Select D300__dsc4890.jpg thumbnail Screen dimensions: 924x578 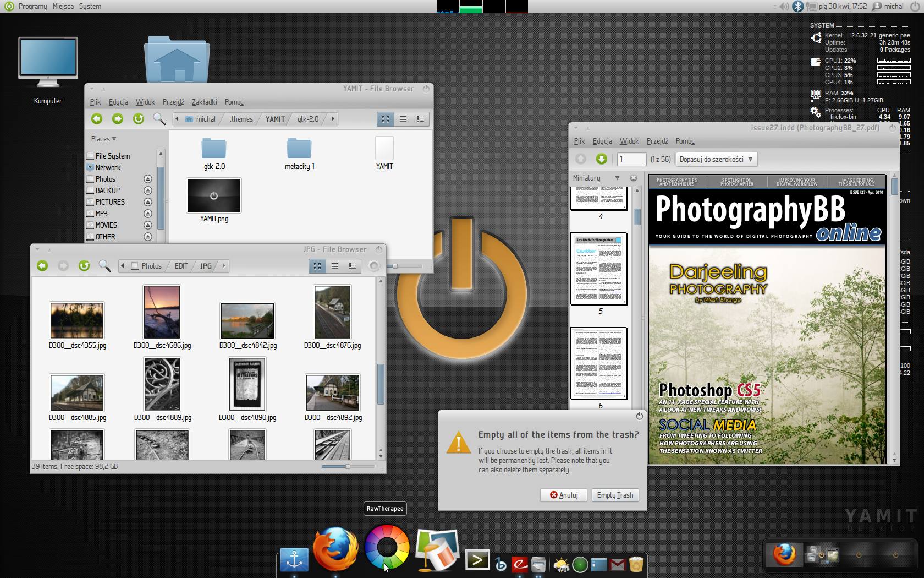point(248,384)
